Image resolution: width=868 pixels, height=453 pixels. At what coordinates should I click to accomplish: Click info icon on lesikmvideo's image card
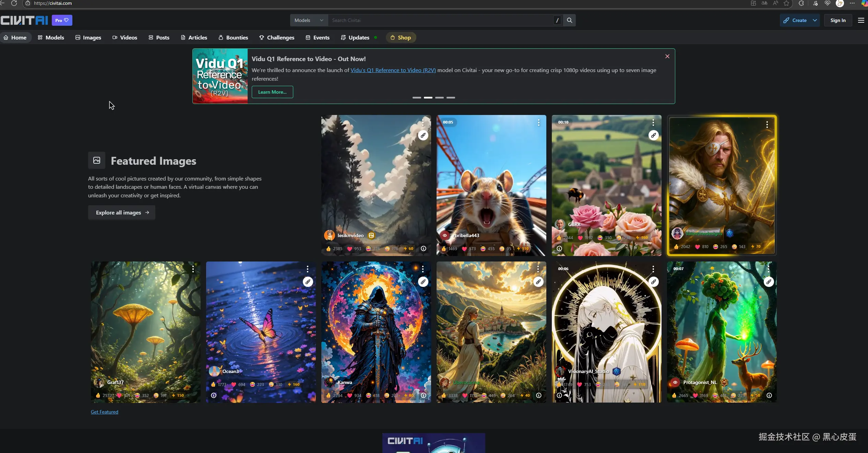pos(424,248)
